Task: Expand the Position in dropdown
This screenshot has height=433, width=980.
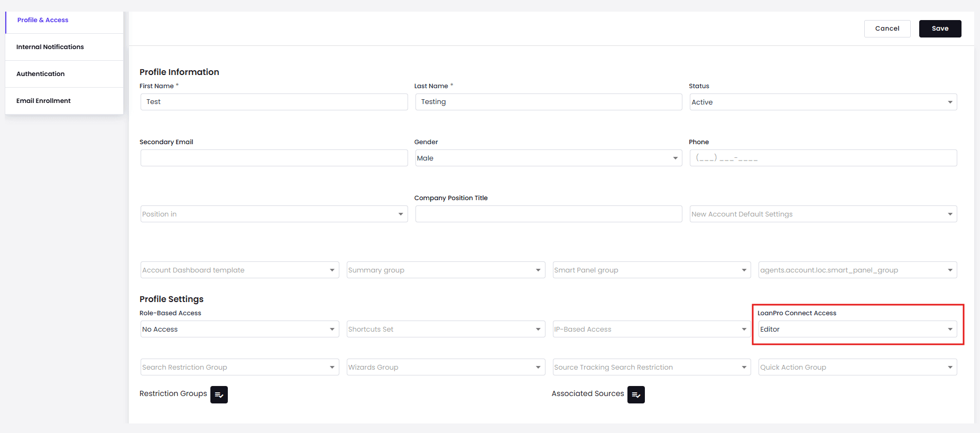Action: point(274,214)
